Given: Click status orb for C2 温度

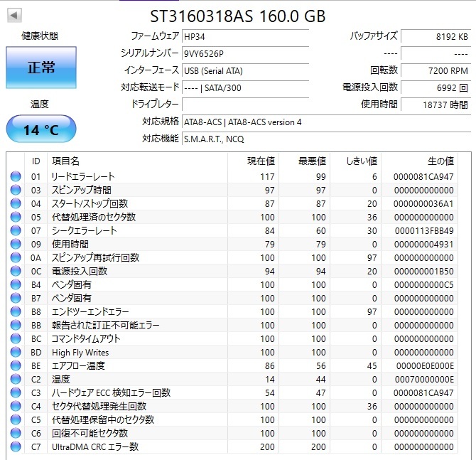Looking at the screenshot, I should point(16,379).
